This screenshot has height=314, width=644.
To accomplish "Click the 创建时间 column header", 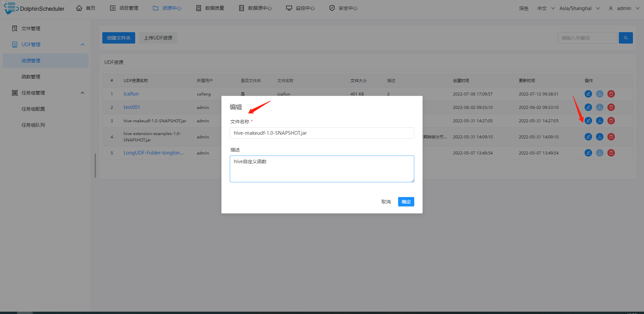I will [x=461, y=80].
